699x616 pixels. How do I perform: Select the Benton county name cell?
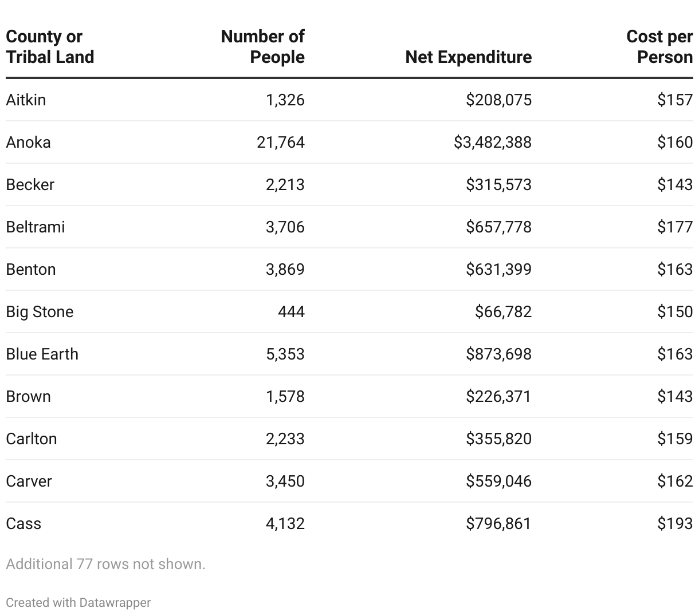tap(31, 270)
